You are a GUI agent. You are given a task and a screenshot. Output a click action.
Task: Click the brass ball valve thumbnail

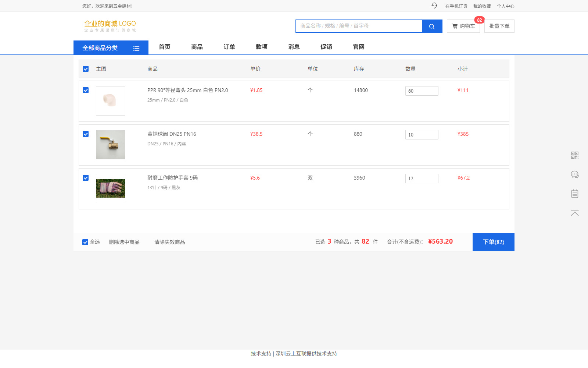pyautogui.click(x=111, y=145)
